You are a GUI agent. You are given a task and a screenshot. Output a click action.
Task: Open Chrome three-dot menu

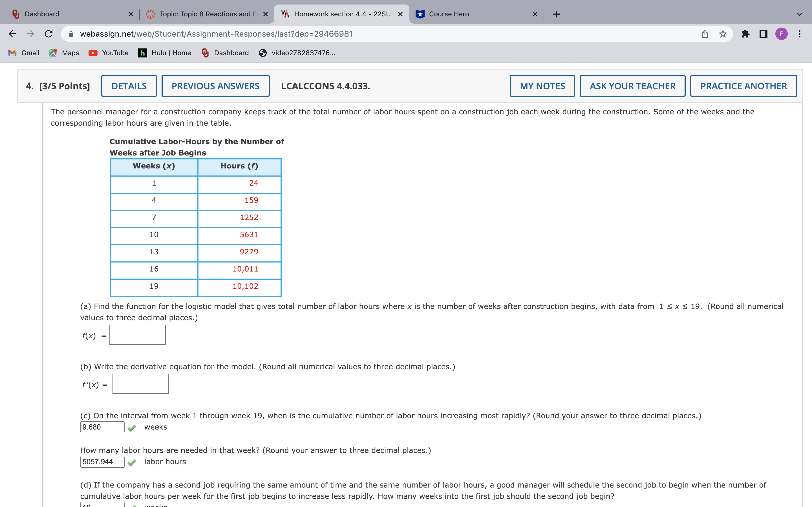(x=800, y=34)
